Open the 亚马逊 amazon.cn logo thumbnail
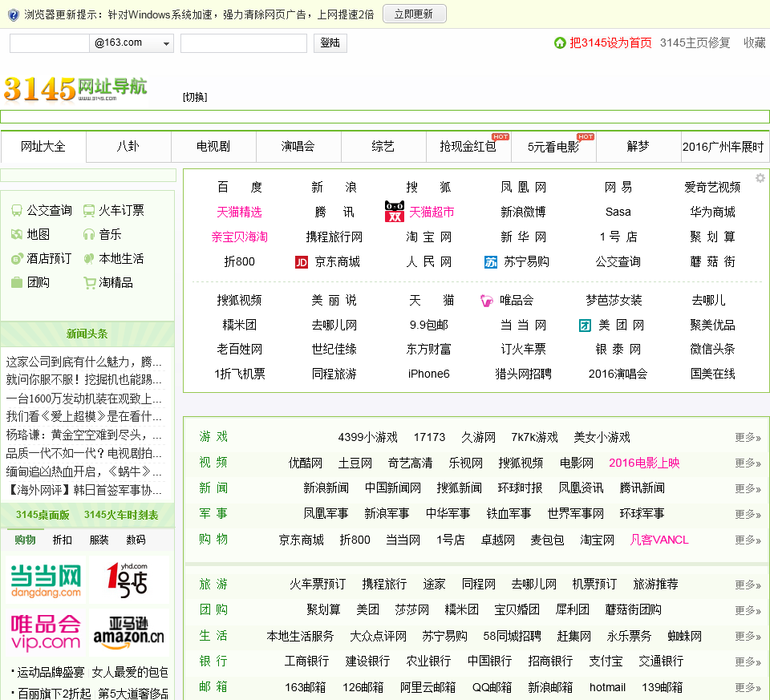 (128, 633)
